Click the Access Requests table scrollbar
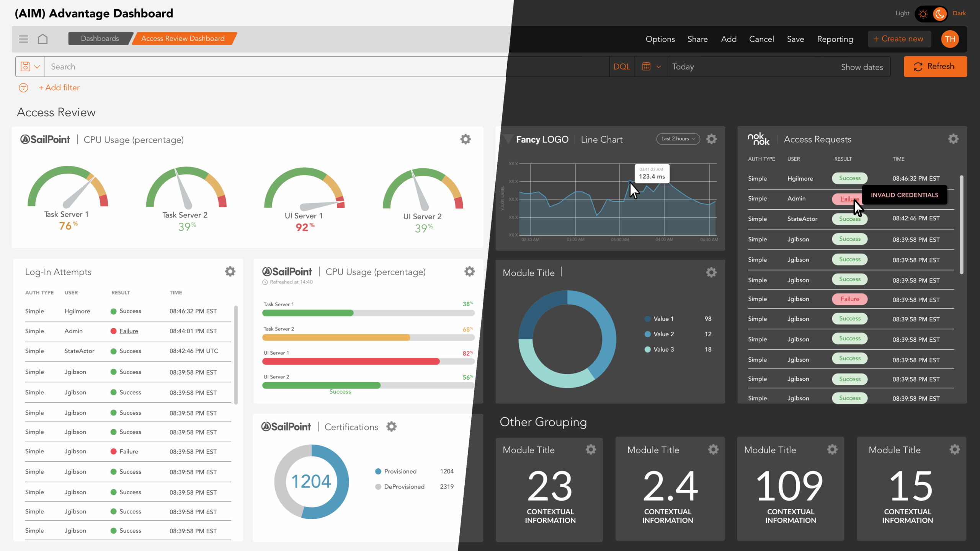The height and width of the screenshot is (551, 980). pyautogui.click(x=961, y=225)
